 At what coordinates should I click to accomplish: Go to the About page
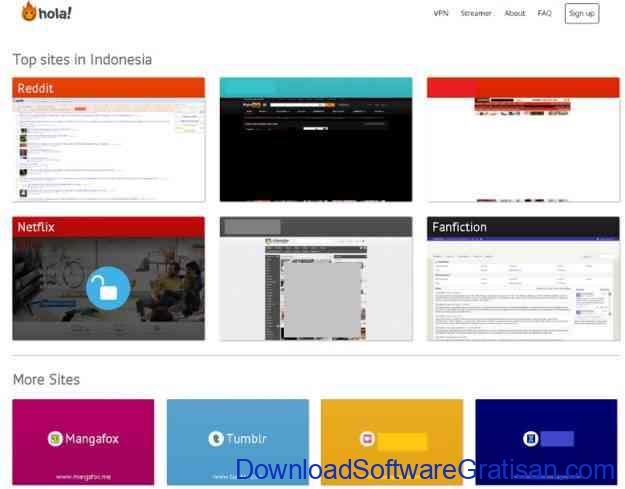click(x=515, y=13)
